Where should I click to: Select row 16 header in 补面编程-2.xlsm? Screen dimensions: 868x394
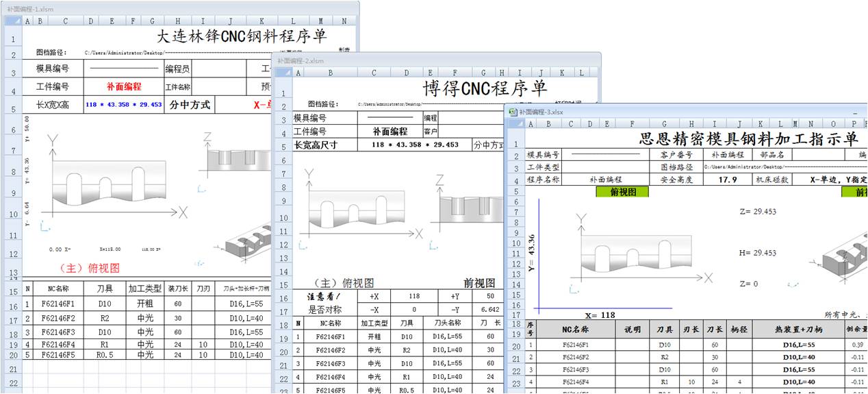[283, 298]
